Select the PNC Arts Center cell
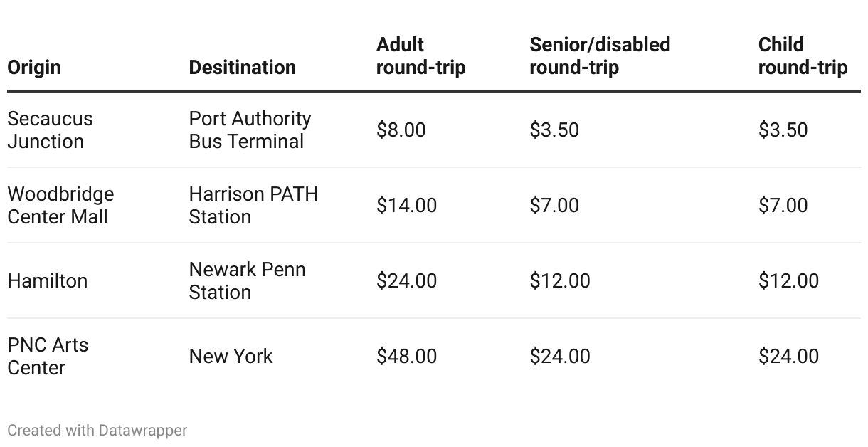 48,356
